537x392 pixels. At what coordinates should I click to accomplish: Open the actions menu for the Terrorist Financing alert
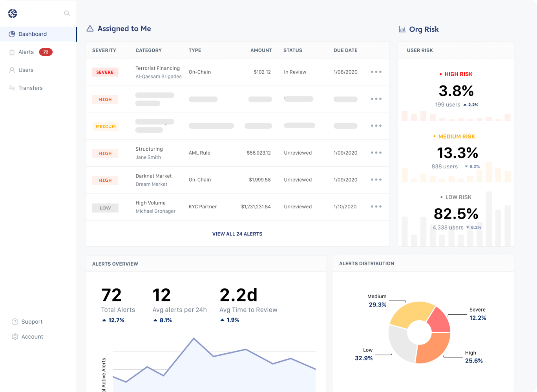coord(376,72)
